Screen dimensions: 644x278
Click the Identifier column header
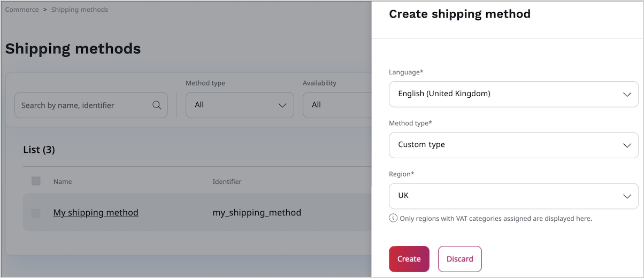227,182
